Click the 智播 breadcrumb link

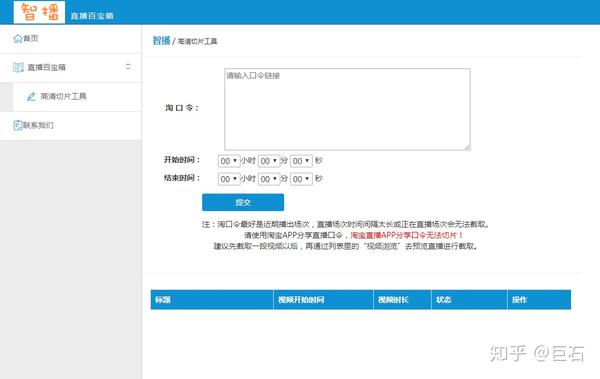(161, 41)
